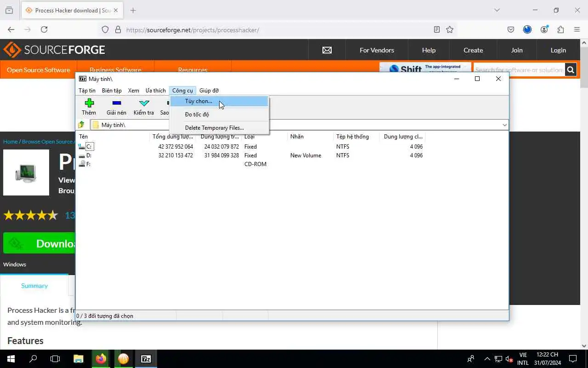Open the Ưa thích menu
588x368 pixels.
click(x=155, y=91)
